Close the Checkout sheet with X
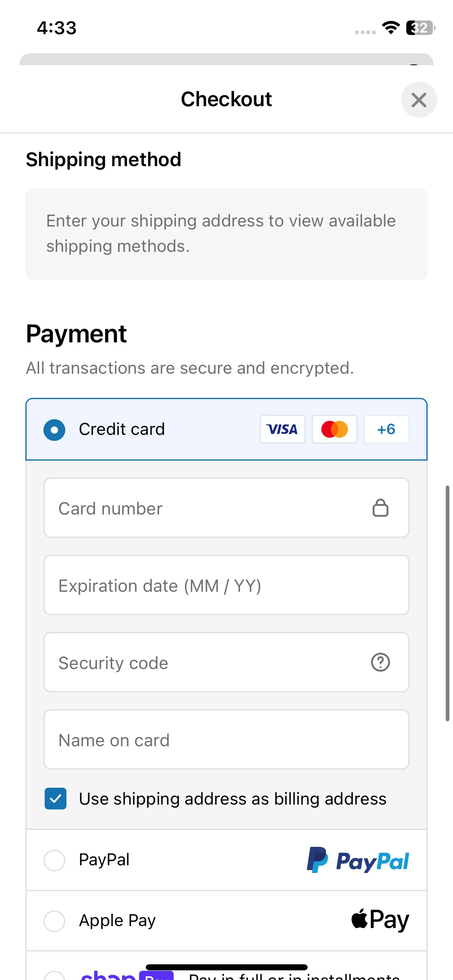 [419, 100]
